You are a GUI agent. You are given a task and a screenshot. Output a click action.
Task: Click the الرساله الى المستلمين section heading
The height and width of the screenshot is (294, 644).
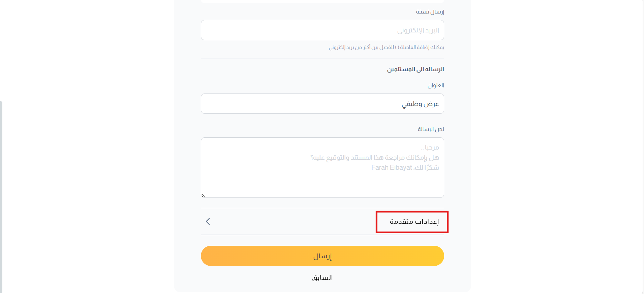pyautogui.click(x=415, y=69)
